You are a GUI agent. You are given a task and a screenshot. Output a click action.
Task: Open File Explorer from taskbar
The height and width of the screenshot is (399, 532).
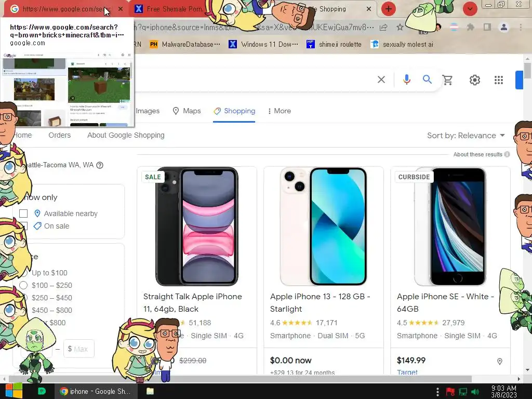pos(150,391)
